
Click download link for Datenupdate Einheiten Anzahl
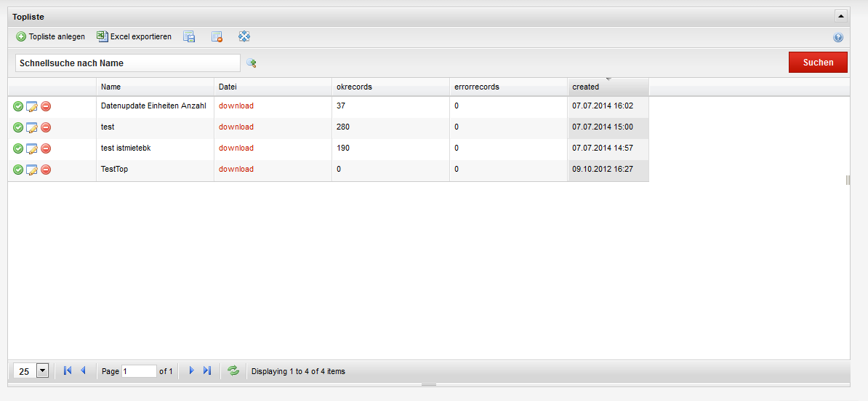coord(236,106)
